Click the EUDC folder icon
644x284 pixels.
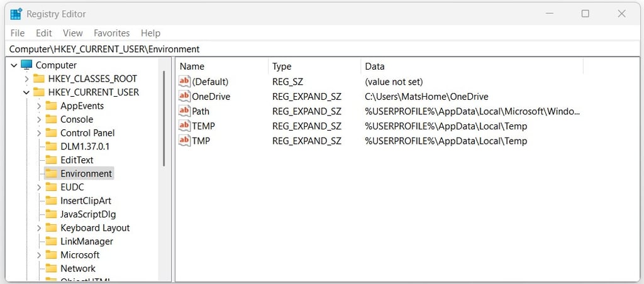(x=51, y=187)
